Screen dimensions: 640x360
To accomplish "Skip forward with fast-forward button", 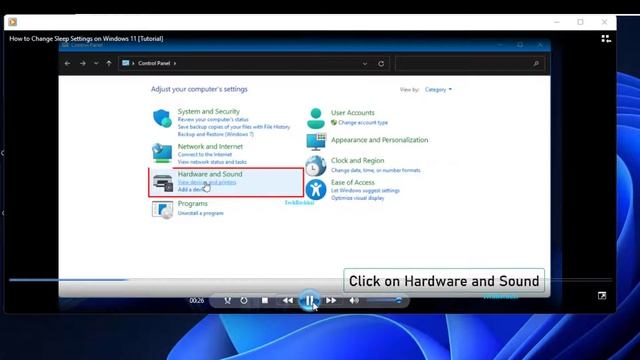I will pos(331,300).
